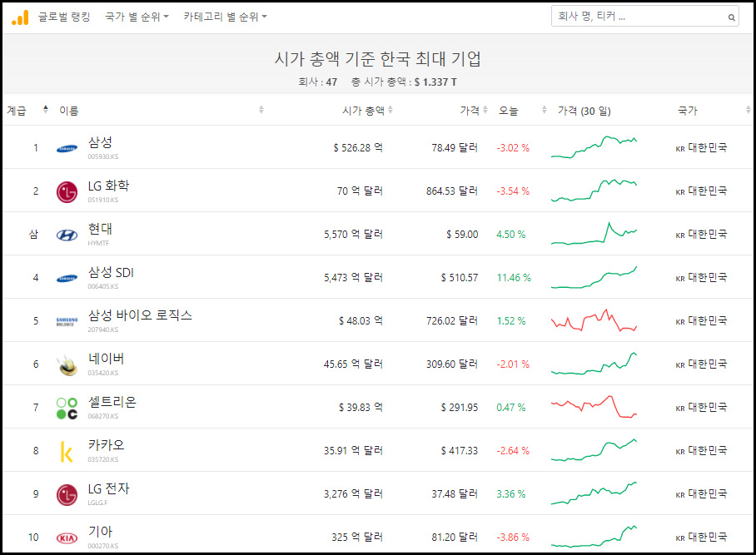
Task: Click the price 864.53 달러
Action: point(452,191)
